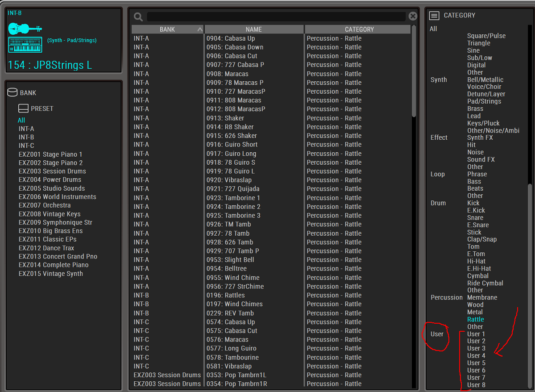Select the User 5 category

pyautogui.click(x=476, y=363)
